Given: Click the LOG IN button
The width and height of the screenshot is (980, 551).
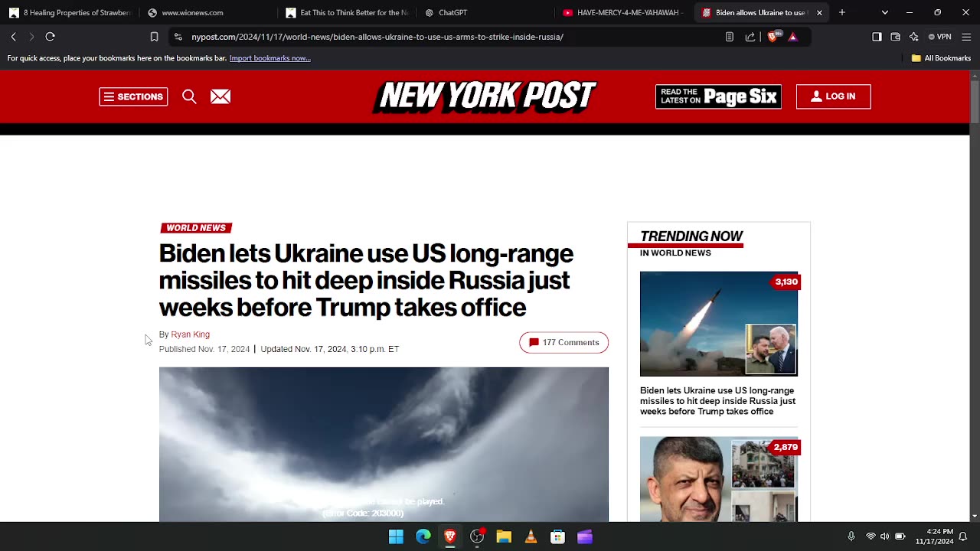Looking at the screenshot, I should (833, 96).
